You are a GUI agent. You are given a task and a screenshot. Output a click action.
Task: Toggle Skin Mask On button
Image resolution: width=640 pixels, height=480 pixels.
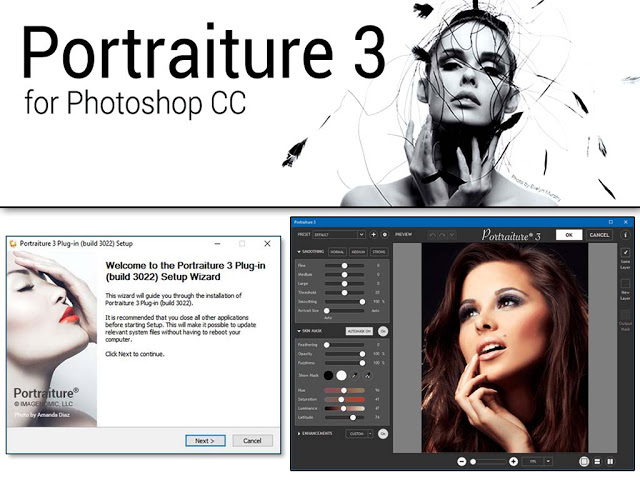coord(383,331)
